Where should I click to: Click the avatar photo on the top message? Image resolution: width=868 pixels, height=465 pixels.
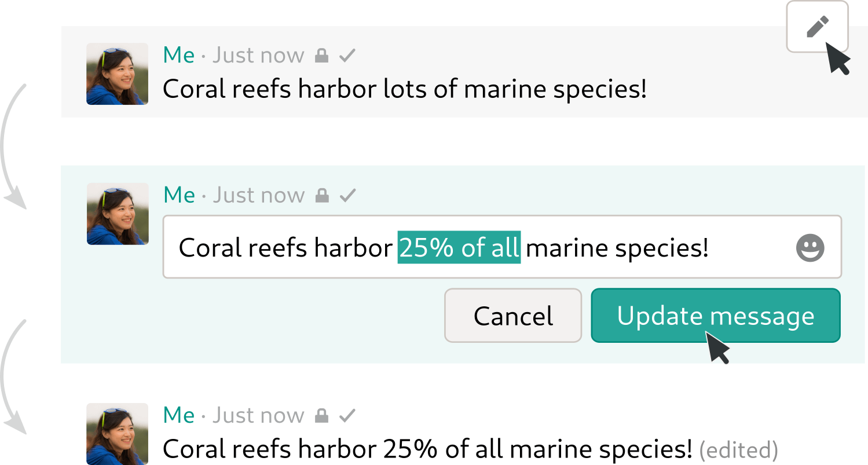coord(117,74)
